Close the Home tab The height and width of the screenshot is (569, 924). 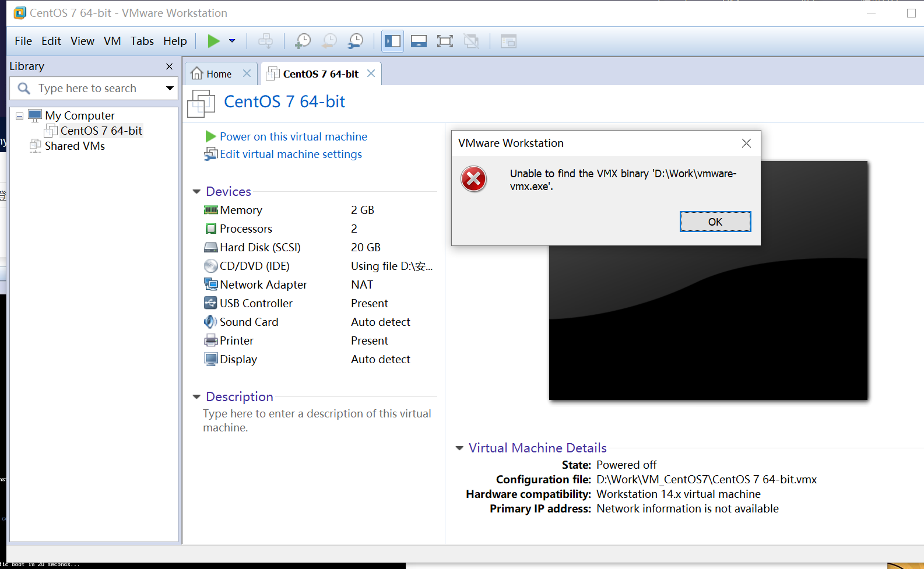click(247, 73)
